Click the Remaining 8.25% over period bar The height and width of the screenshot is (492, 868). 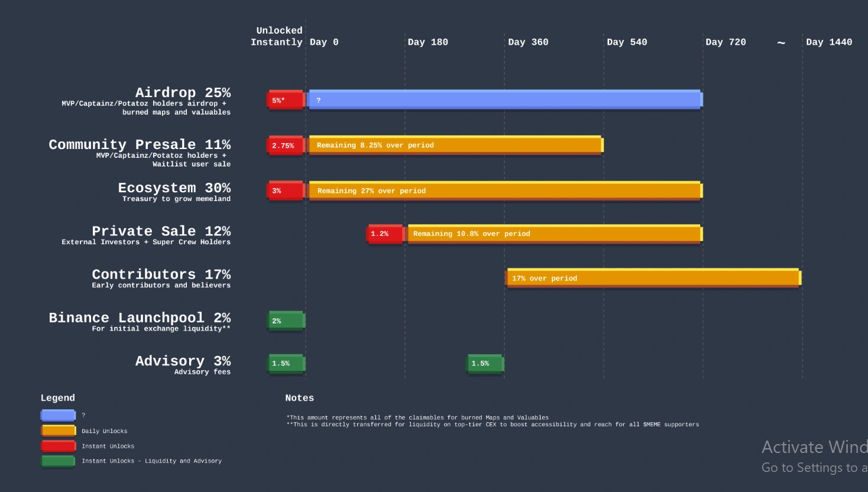(x=455, y=145)
